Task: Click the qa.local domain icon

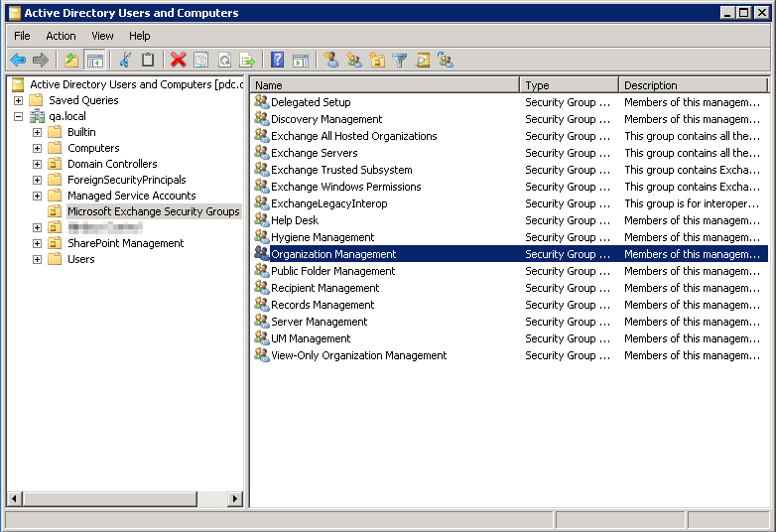Action: point(37,116)
